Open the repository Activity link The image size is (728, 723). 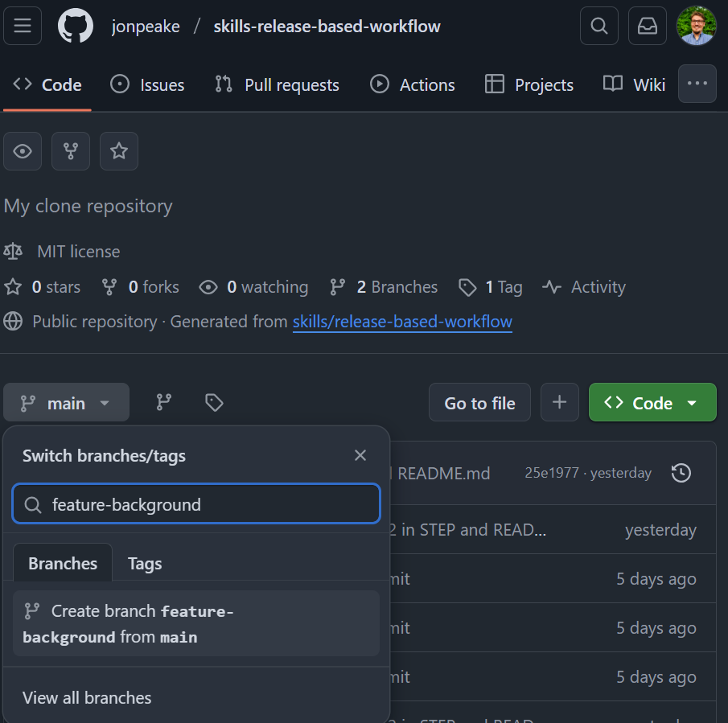coord(584,287)
